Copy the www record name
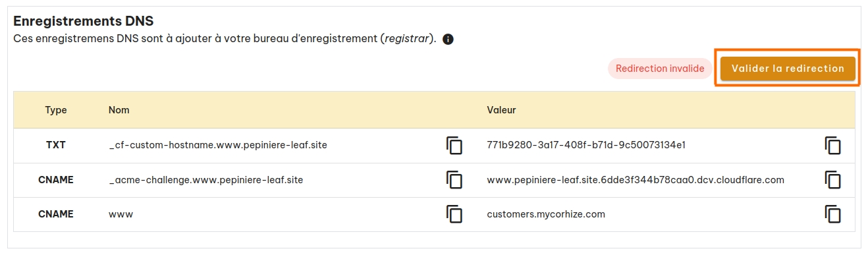The width and height of the screenshot is (868, 259). click(x=454, y=214)
